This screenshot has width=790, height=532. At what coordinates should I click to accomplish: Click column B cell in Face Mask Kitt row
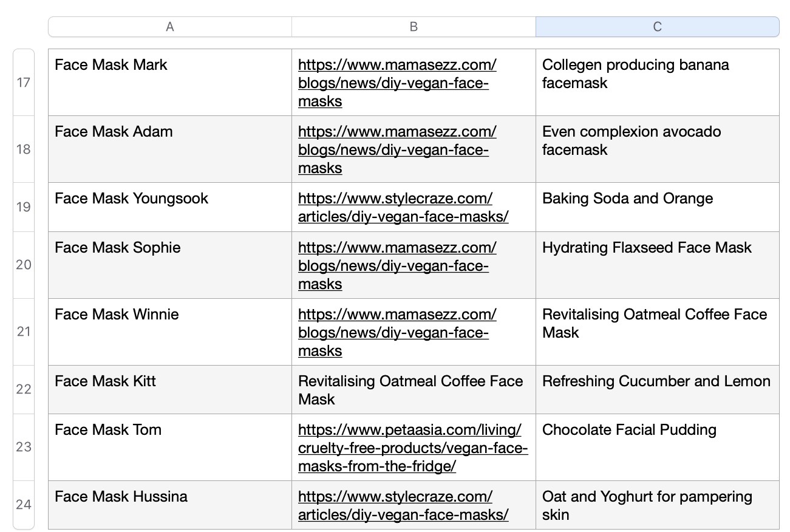tap(414, 389)
